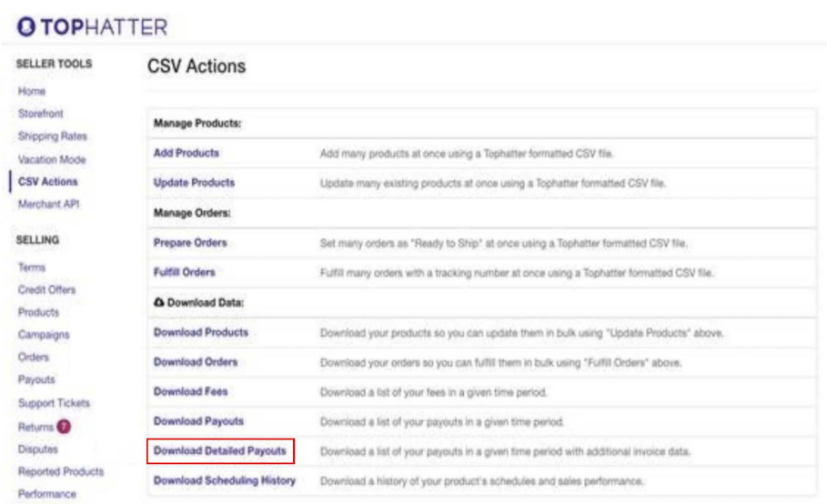
Task: Click Download Detailed Payouts link
Action: 220,450
